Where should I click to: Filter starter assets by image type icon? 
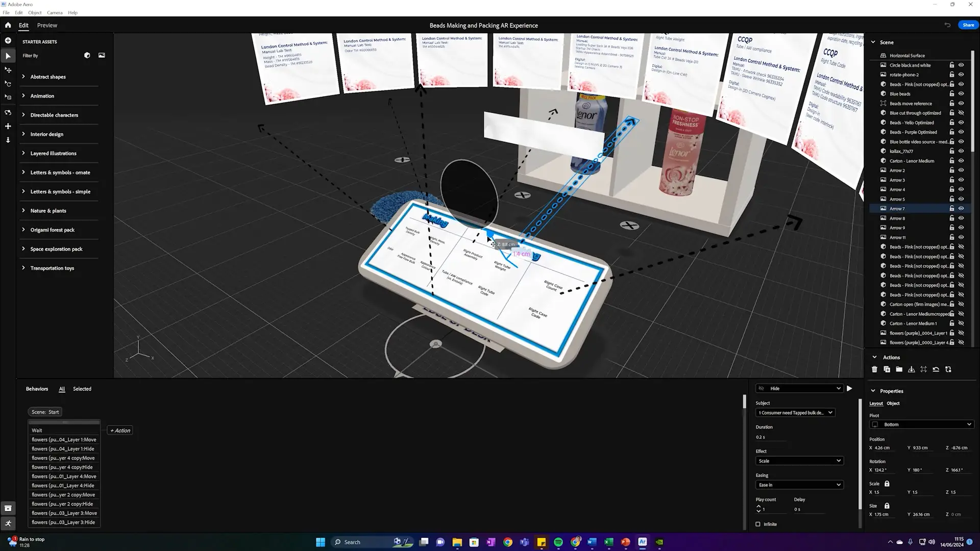tap(102, 55)
